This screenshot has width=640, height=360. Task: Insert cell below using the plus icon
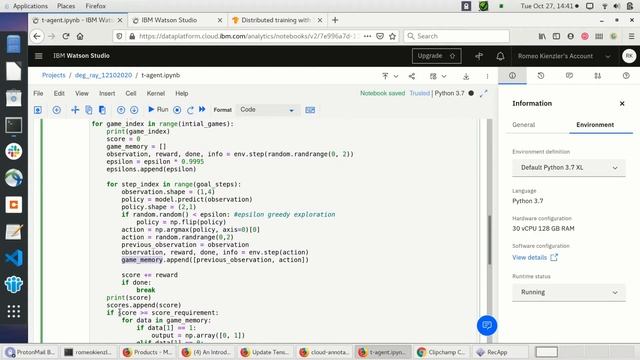point(56,110)
